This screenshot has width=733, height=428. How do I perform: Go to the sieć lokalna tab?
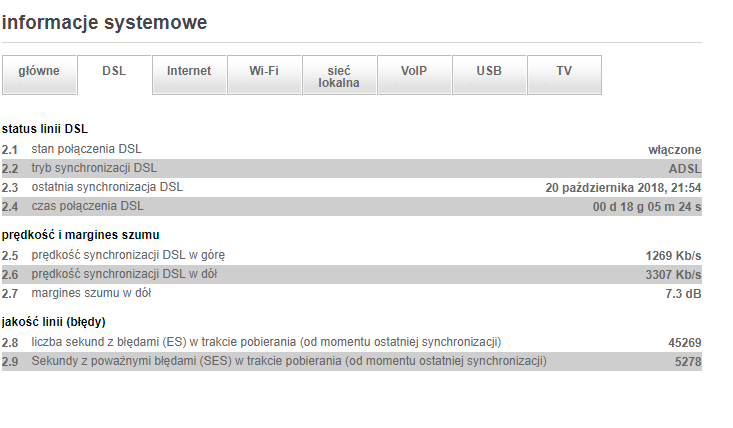point(339,73)
